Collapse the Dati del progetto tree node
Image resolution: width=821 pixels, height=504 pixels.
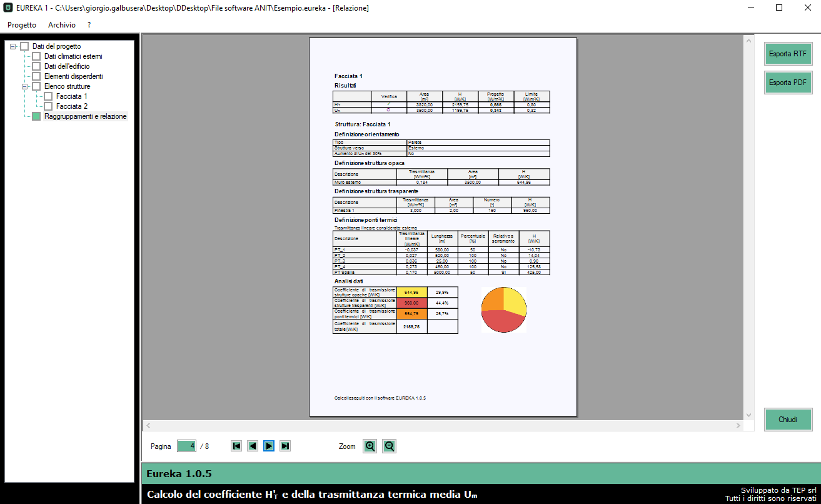coord(14,46)
